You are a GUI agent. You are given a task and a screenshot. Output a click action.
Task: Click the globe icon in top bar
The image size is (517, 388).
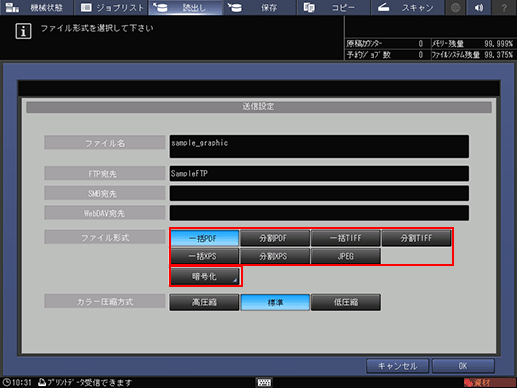[x=455, y=7]
